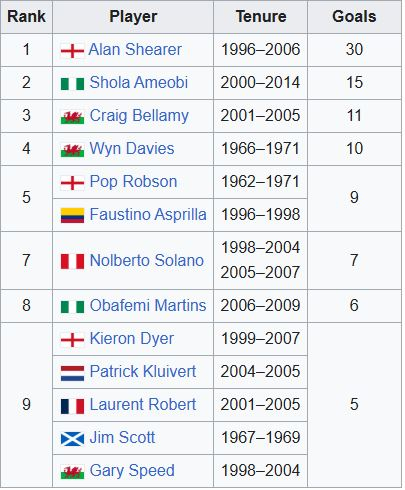Open Pop Robson player page

click(133, 182)
